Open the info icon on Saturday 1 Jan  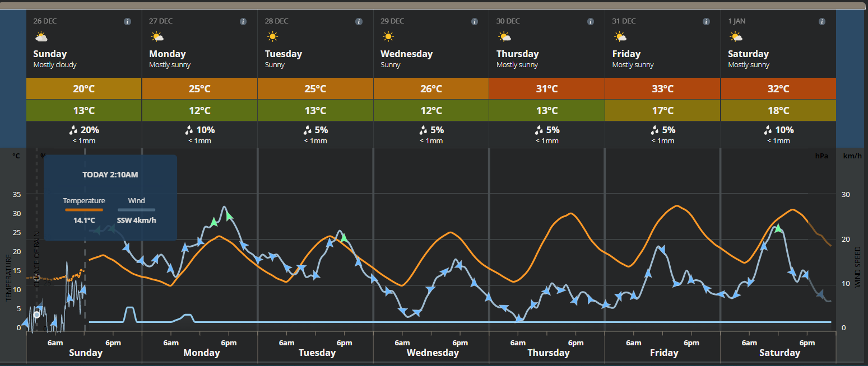(822, 22)
